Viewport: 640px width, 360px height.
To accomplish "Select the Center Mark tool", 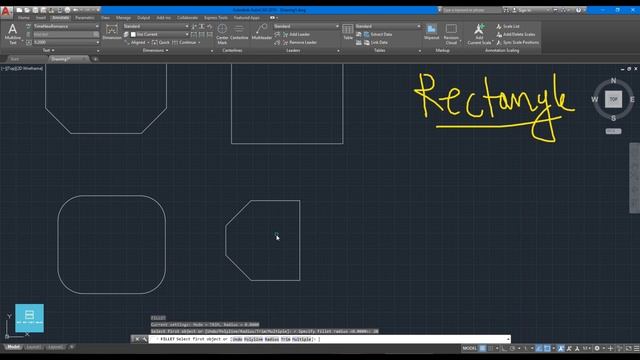I will coord(222,34).
